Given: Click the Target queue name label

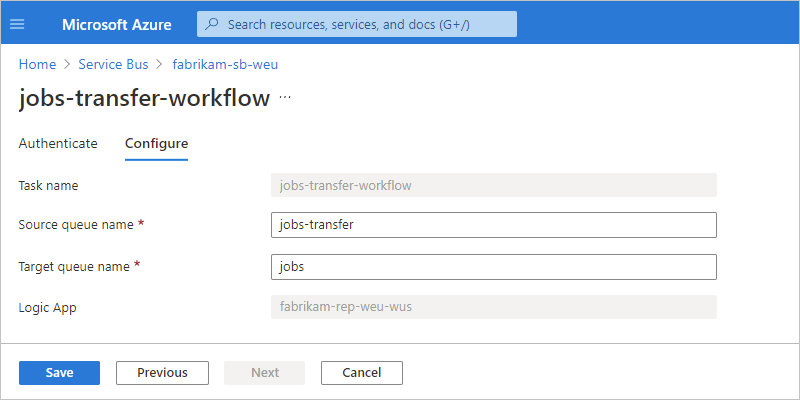Looking at the screenshot, I should [x=75, y=267].
